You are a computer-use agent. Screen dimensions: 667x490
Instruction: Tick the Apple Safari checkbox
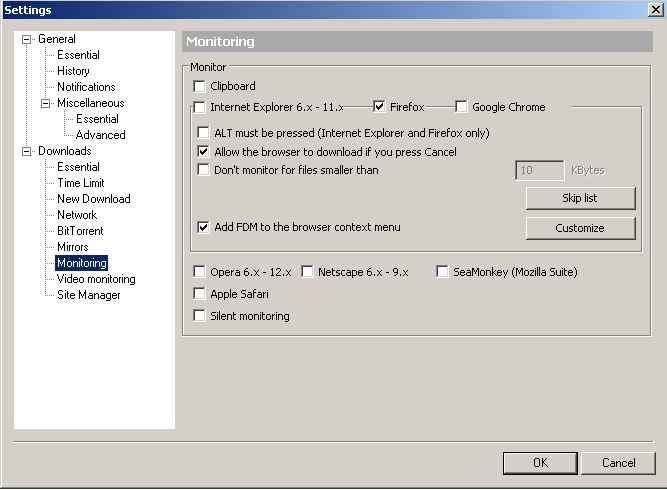point(199,294)
